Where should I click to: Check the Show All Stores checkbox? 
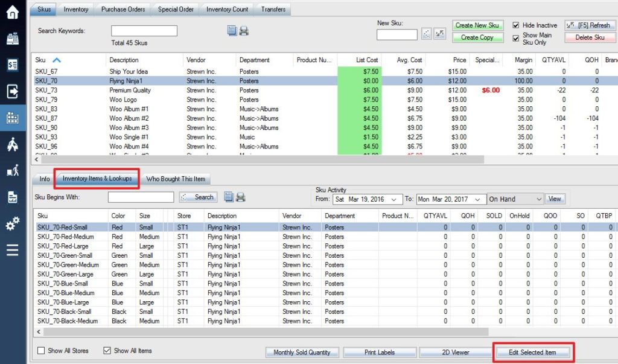[40, 351]
